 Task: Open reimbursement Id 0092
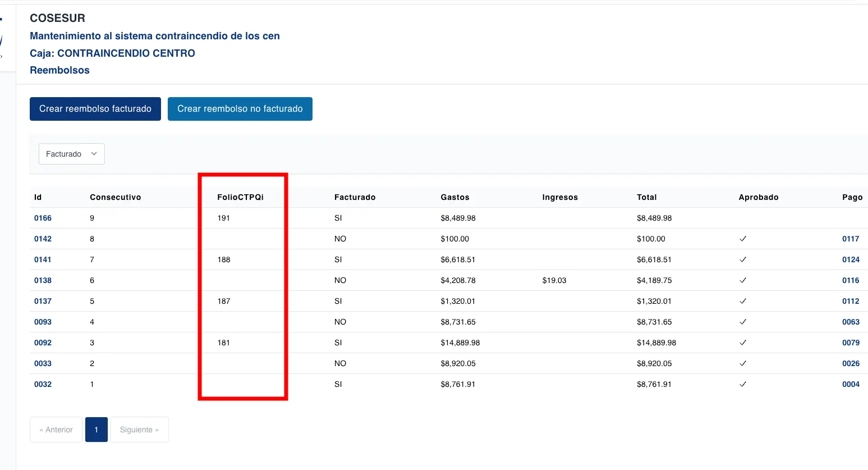click(43, 343)
